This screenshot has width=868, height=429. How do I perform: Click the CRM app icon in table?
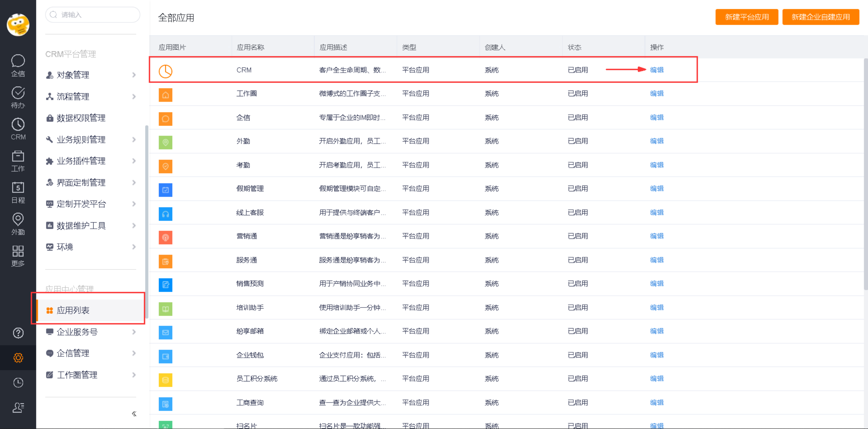(165, 71)
